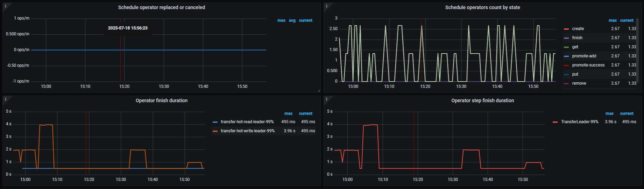Toggle the promote-success series visibility

(588, 65)
